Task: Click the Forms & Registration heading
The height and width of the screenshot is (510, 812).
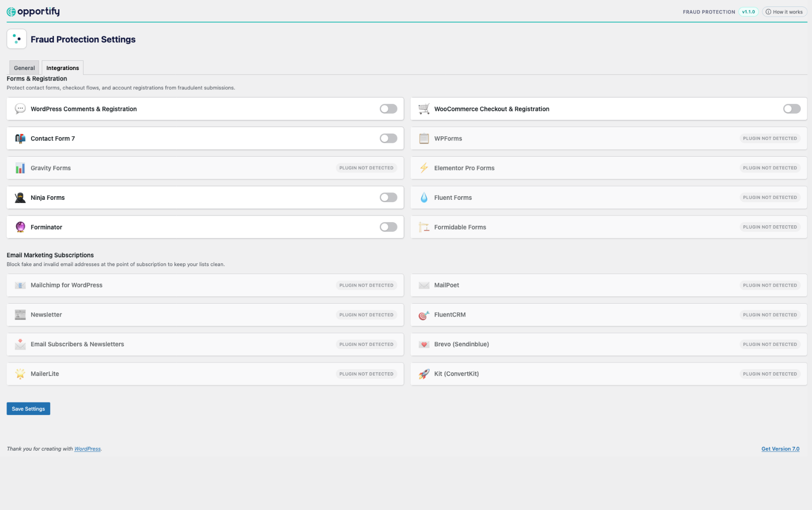Action: pos(37,78)
